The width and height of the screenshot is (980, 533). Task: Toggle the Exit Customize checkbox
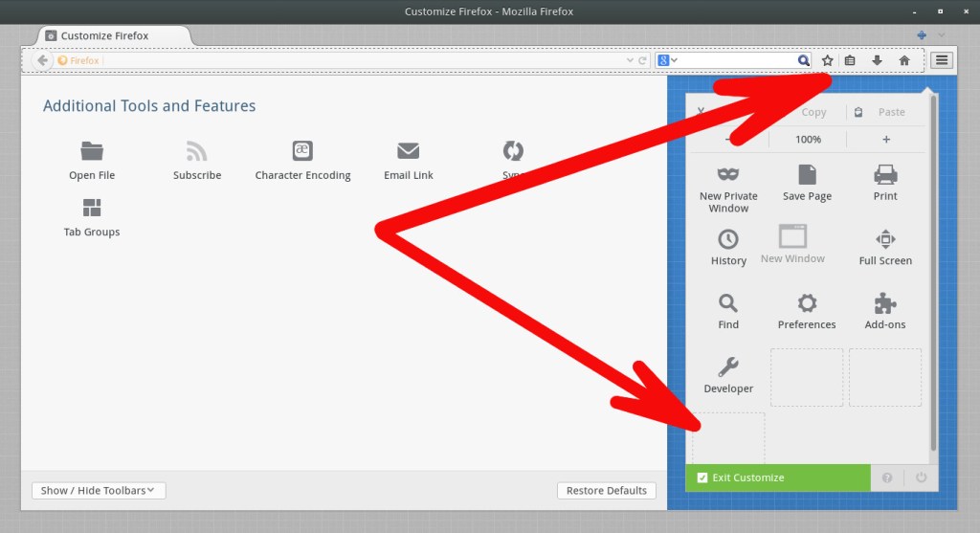(x=702, y=477)
